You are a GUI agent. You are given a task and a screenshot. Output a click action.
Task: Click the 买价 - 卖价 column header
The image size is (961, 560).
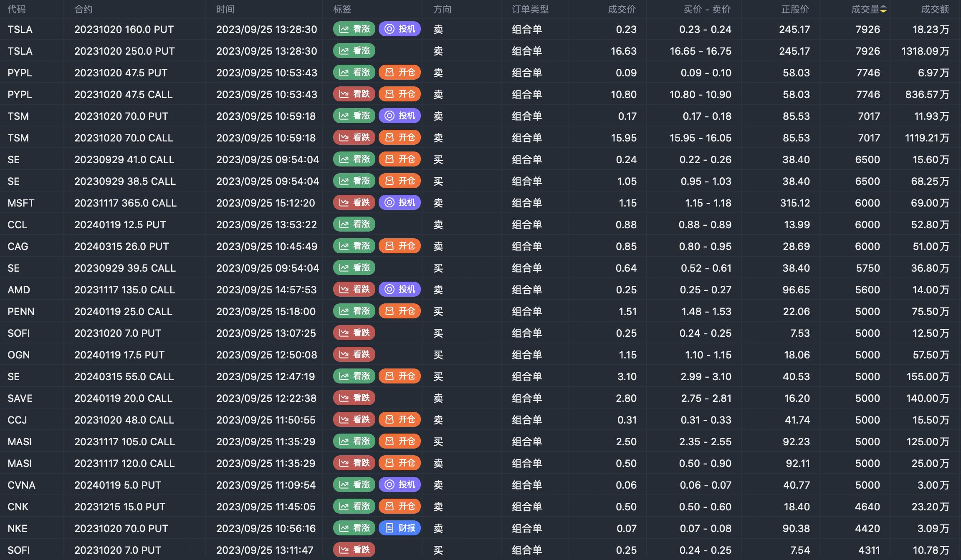[707, 9]
